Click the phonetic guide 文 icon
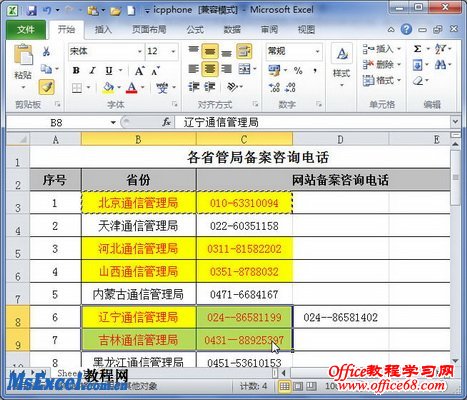This screenshot has height=400, width=467. (162, 88)
